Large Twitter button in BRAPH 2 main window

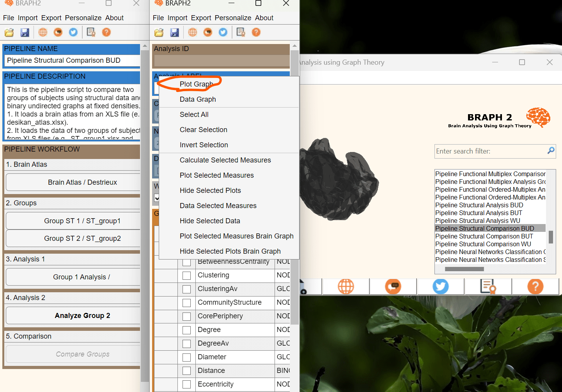coord(441,286)
